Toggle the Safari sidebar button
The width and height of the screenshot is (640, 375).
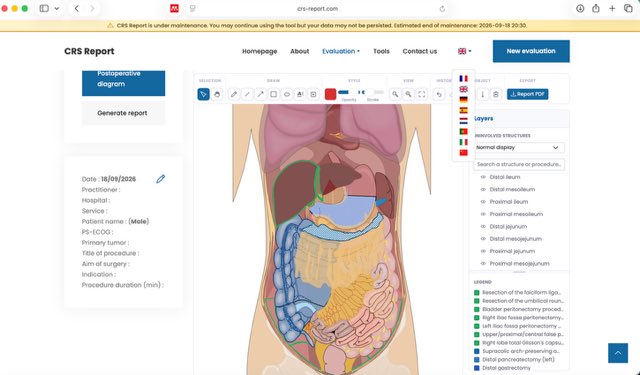(x=44, y=9)
